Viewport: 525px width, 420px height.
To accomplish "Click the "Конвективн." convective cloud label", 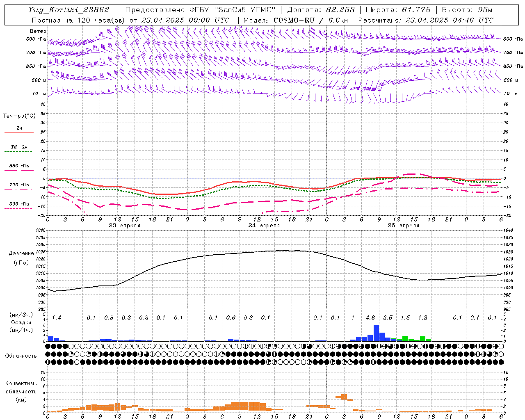I will pyautogui.click(x=21, y=383).
